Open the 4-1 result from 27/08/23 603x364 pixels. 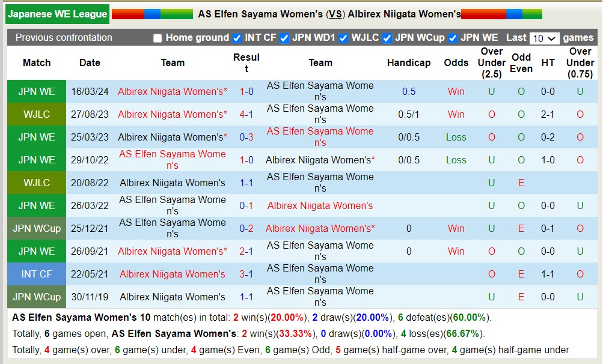click(x=246, y=114)
